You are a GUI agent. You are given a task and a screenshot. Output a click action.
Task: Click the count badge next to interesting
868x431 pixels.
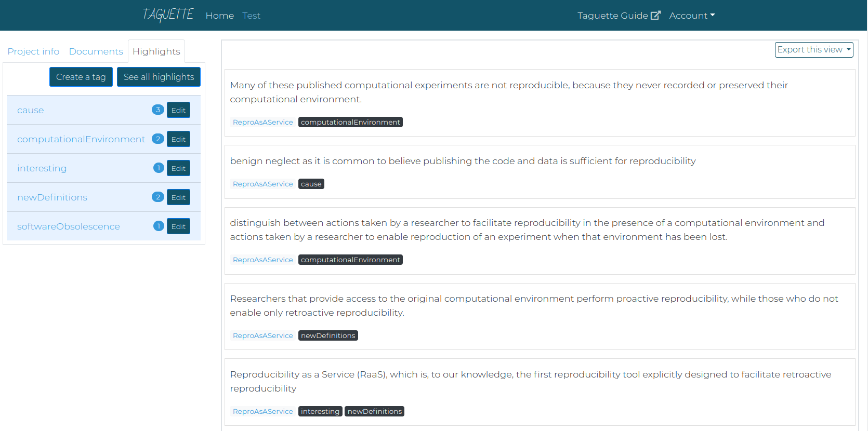tap(159, 168)
